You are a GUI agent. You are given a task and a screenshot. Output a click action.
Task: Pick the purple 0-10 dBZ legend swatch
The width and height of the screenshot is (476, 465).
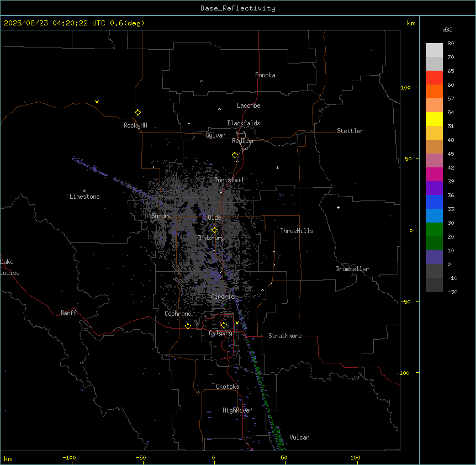click(x=434, y=257)
